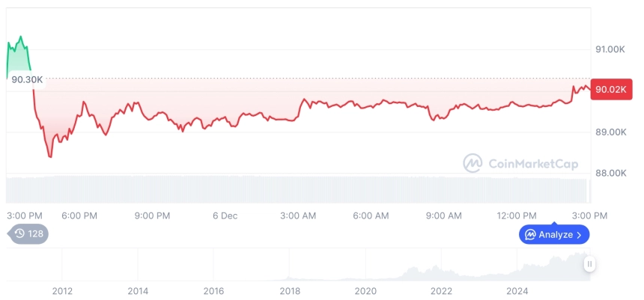Jump to 2024 on the history timeline
The height and width of the screenshot is (300, 644).
pyautogui.click(x=517, y=290)
